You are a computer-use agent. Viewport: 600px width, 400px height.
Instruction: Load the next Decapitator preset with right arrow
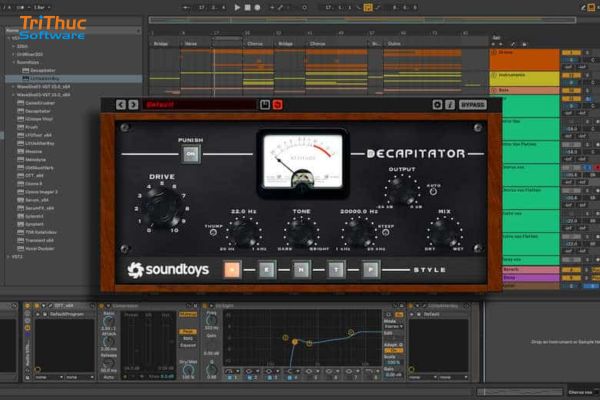(133, 104)
